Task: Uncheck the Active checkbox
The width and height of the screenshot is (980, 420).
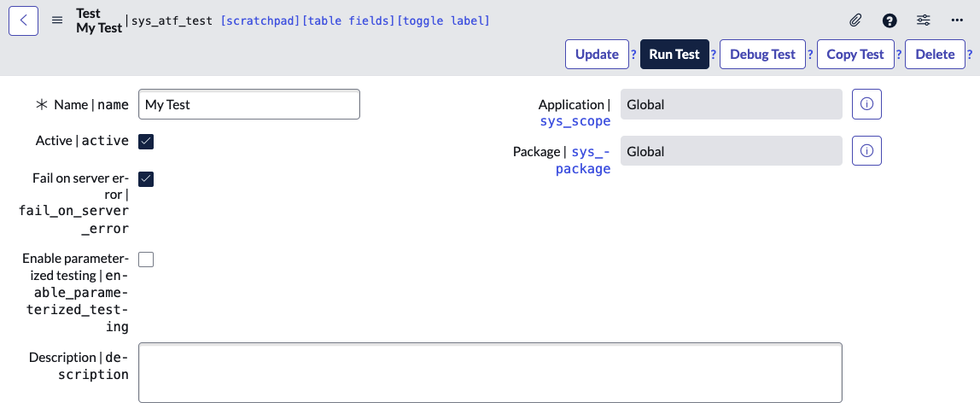Action: click(146, 142)
